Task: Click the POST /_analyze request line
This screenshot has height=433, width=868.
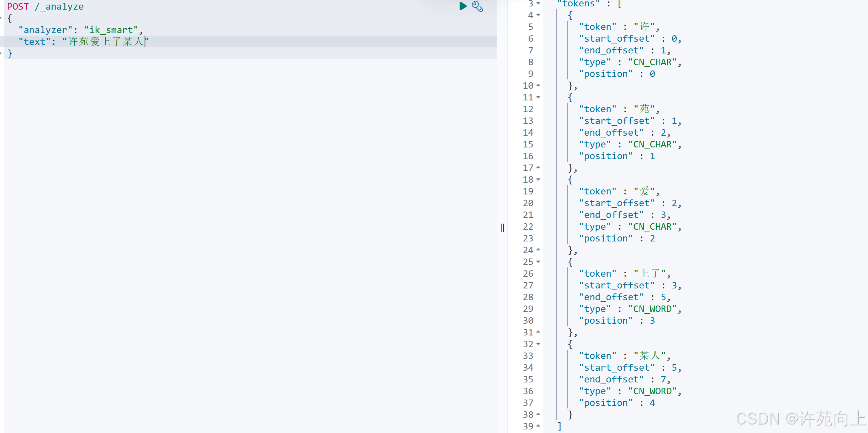Action: 46,6
